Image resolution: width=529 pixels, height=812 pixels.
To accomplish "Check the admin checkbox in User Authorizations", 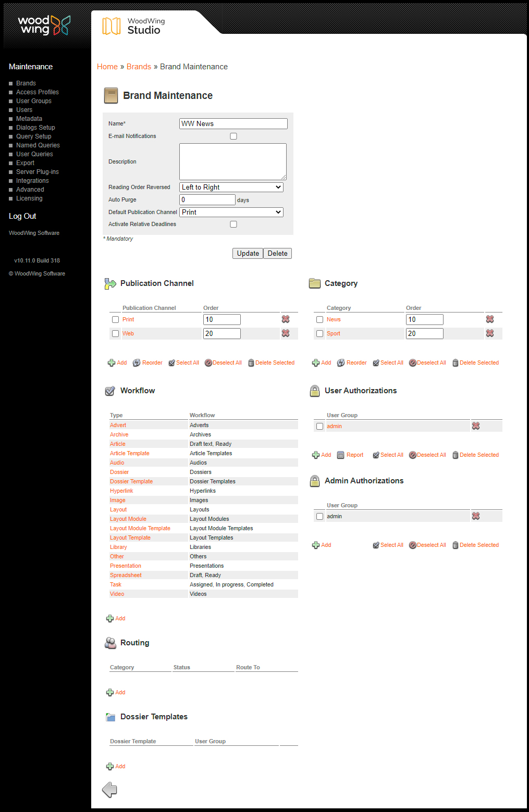I will pyautogui.click(x=319, y=427).
